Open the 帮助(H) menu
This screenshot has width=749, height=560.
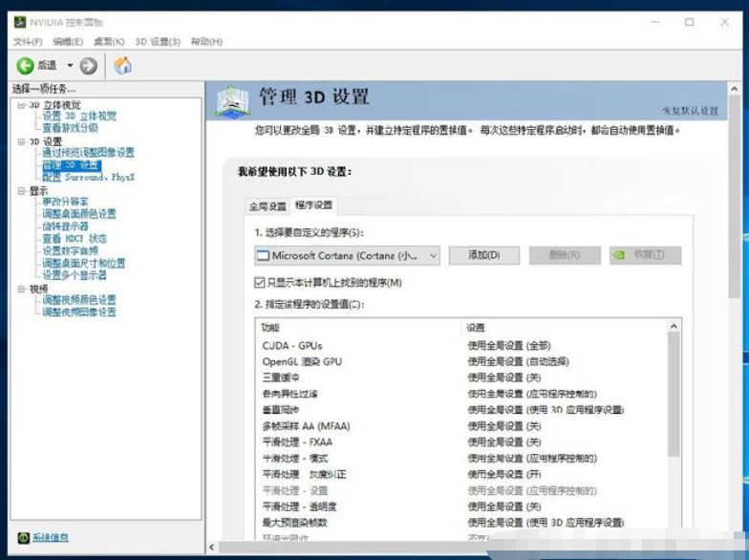(206, 42)
